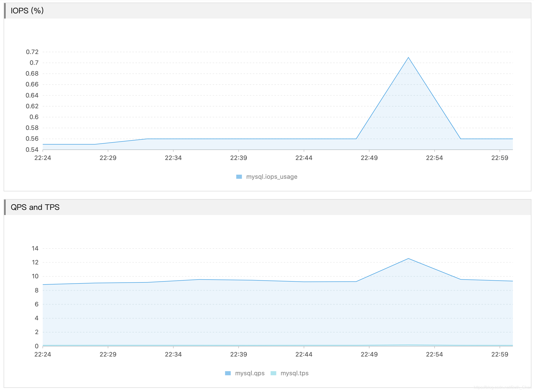The image size is (534, 392).
Task: Toggle mysql.iops_usage series label in legend
Action: (x=272, y=177)
